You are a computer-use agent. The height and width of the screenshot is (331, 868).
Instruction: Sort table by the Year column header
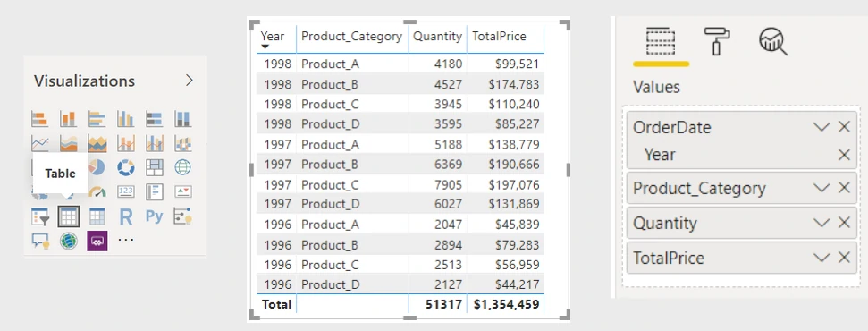coord(273,37)
